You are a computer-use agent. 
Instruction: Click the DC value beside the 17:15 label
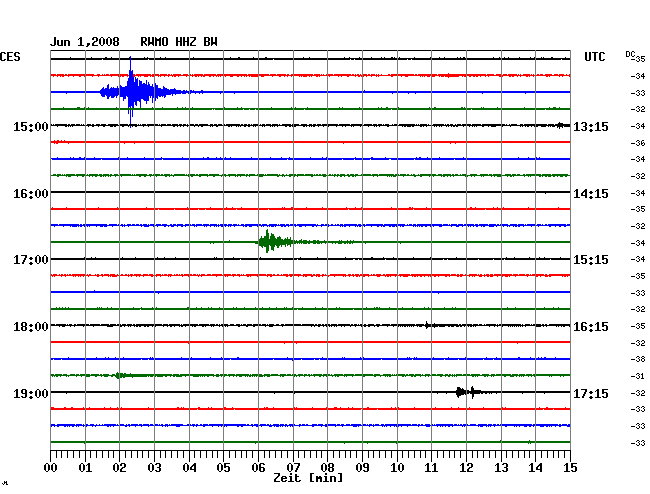tap(638, 393)
